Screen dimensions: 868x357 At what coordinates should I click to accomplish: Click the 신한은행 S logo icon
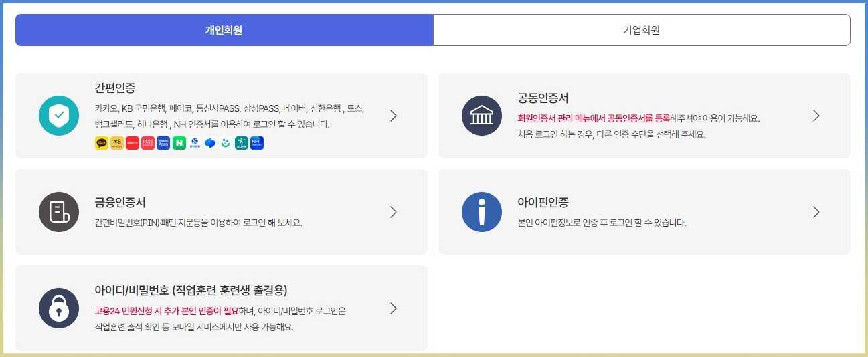[x=195, y=143]
